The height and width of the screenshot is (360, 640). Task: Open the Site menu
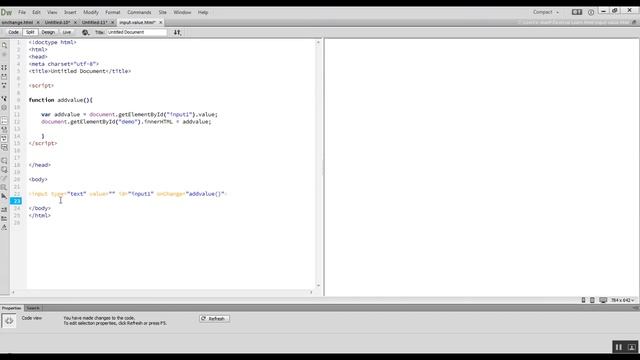click(x=162, y=12)
